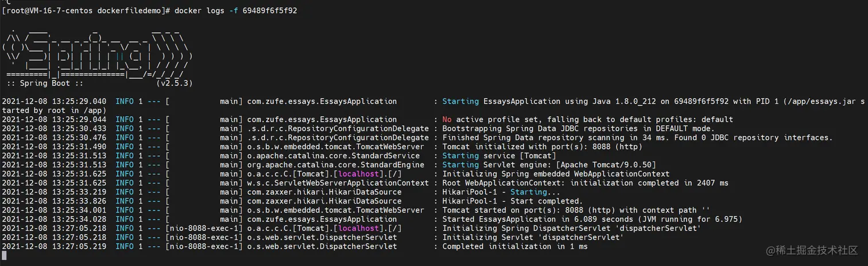
Task: Click the terminal cursor block at the bottom
Action: tap(5, 256)
